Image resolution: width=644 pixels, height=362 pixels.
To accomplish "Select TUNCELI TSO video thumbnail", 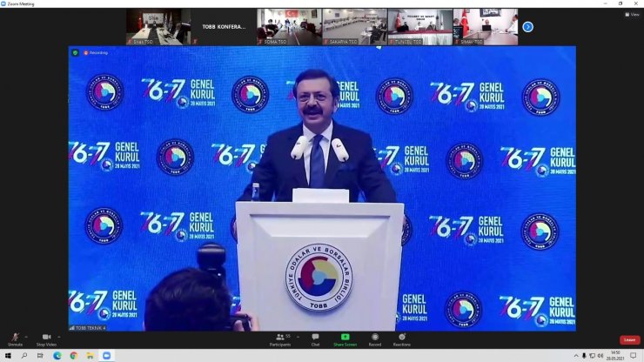I will [x=420, y=27].
